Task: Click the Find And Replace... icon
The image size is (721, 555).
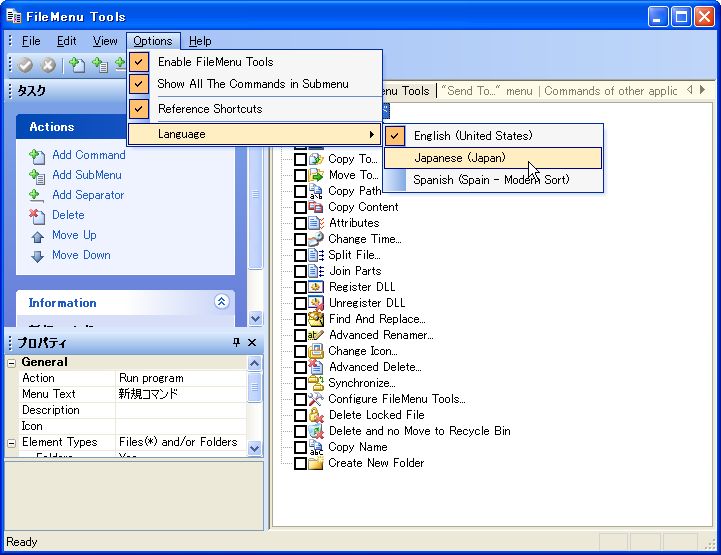Action: point(316,319)
